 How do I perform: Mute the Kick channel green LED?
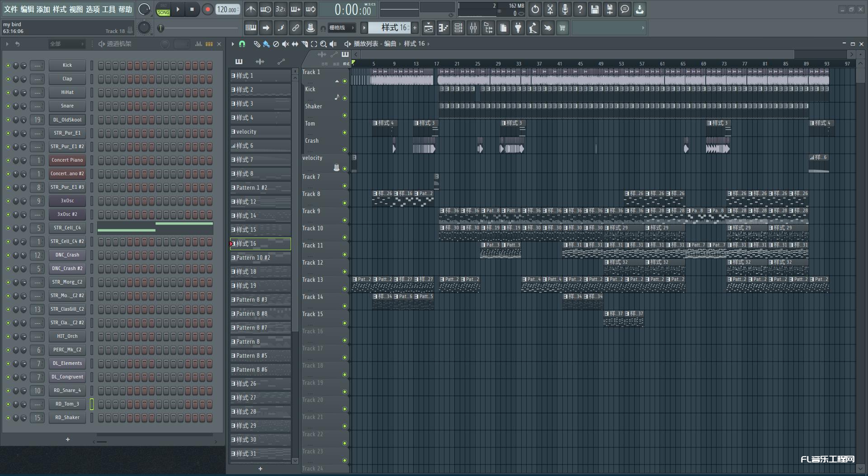point(8,65)
